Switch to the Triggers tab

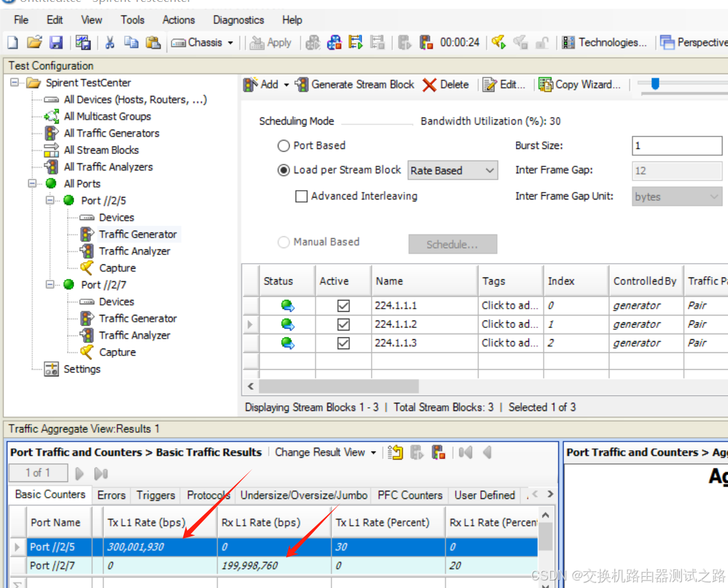(156, 495)
